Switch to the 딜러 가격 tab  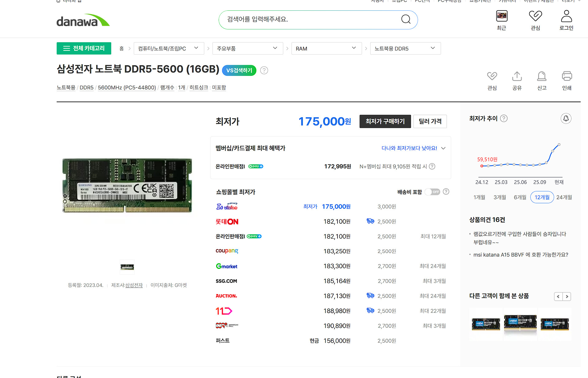(430, 122)
